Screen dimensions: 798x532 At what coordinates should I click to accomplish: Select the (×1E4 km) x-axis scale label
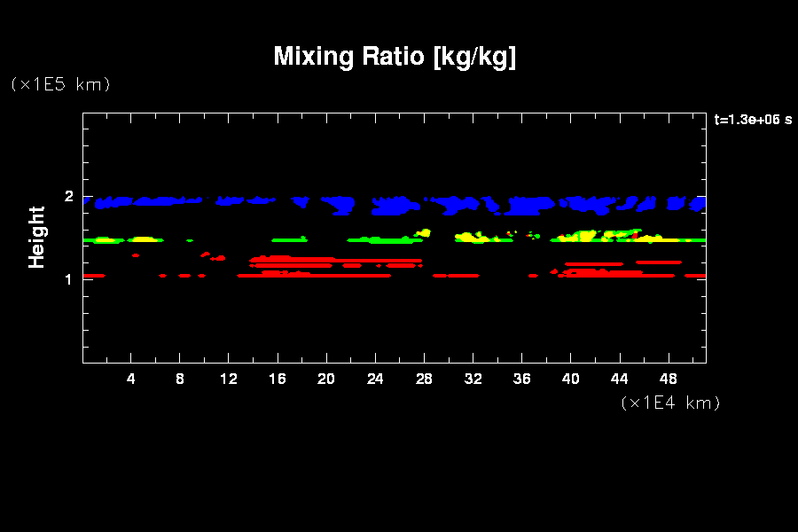click(x=670, y=403)
